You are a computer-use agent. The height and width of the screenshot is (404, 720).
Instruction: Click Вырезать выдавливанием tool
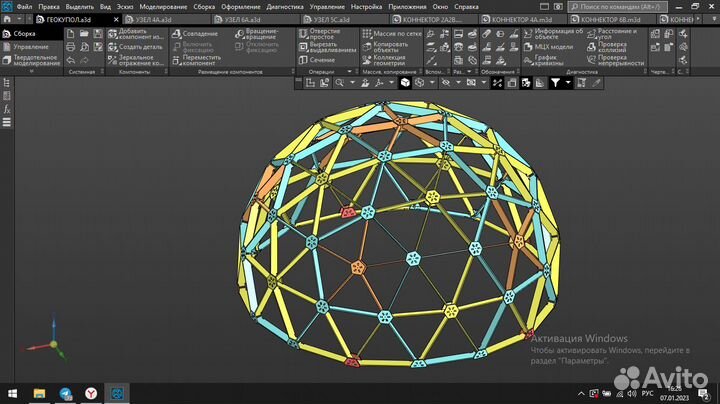pyautogui.click(x=327, y=47)
